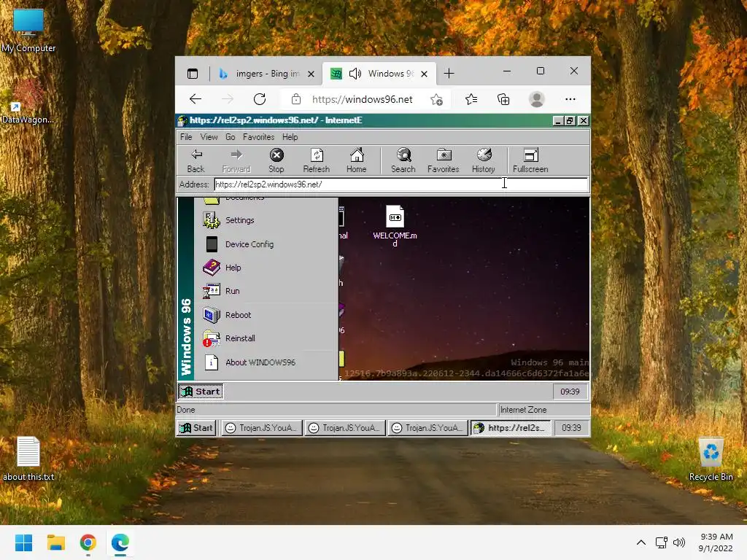Viewport: 747px width, 560px height.
Task: Close the InternetE window
Action: (583, 121)
